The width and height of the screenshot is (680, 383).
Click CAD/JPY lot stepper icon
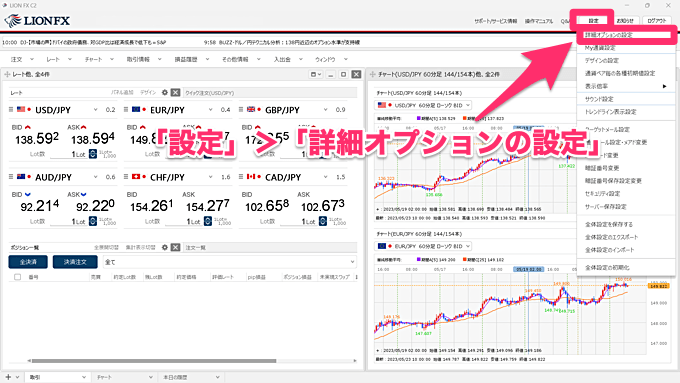pyautogui.click(x=323, y=221)
